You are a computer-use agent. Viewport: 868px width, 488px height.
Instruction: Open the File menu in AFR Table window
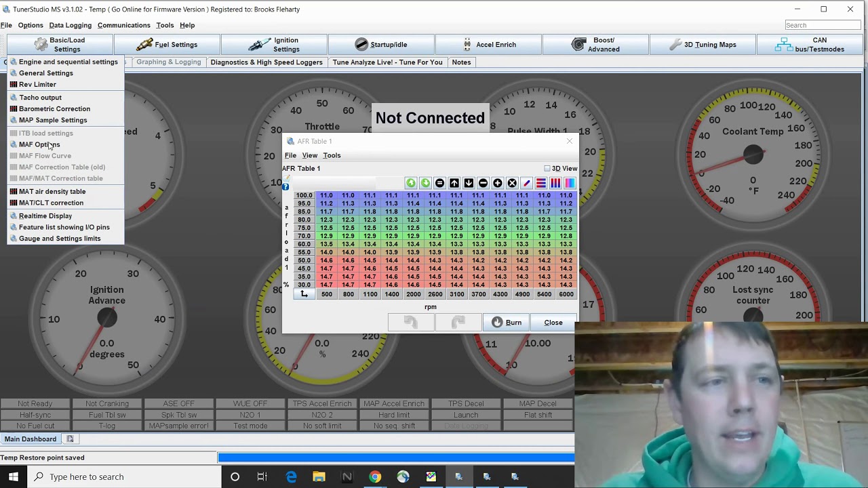290,155
